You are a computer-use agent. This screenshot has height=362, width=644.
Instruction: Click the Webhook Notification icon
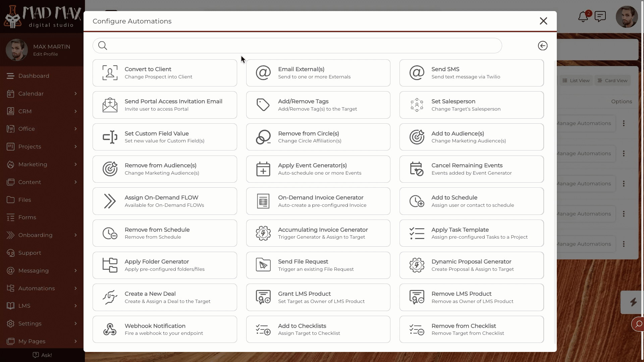[x=110, y=329]
